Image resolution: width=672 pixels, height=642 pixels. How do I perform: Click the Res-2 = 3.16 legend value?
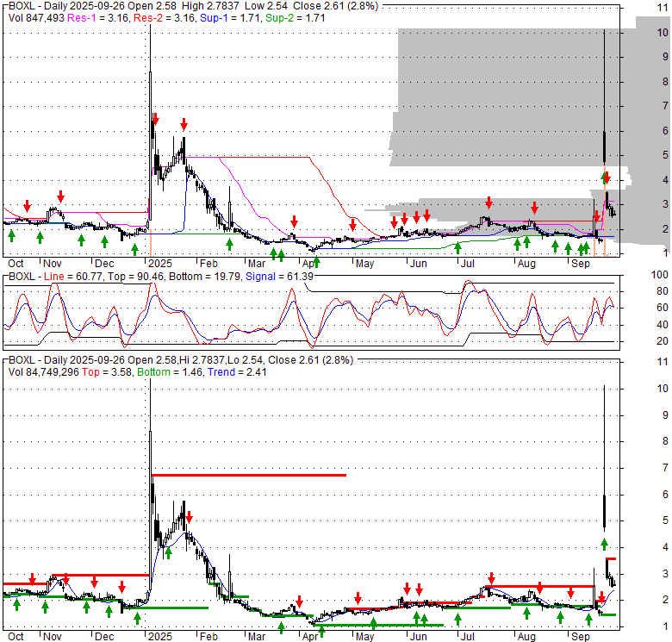click(x=165, y=18)
